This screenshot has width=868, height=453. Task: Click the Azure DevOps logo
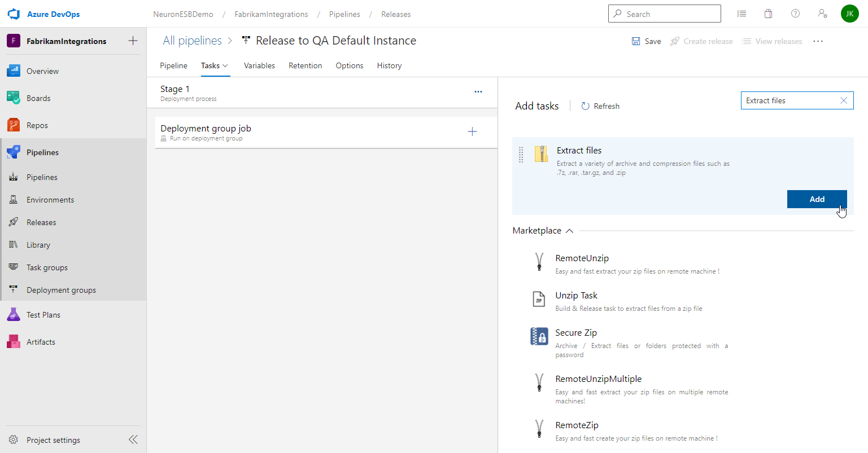point(14,14)
